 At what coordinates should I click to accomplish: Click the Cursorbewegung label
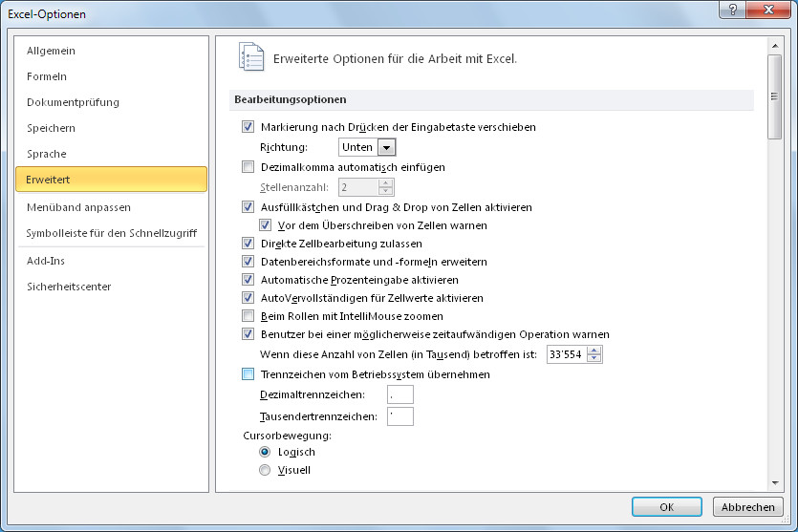tap(287, 436)
